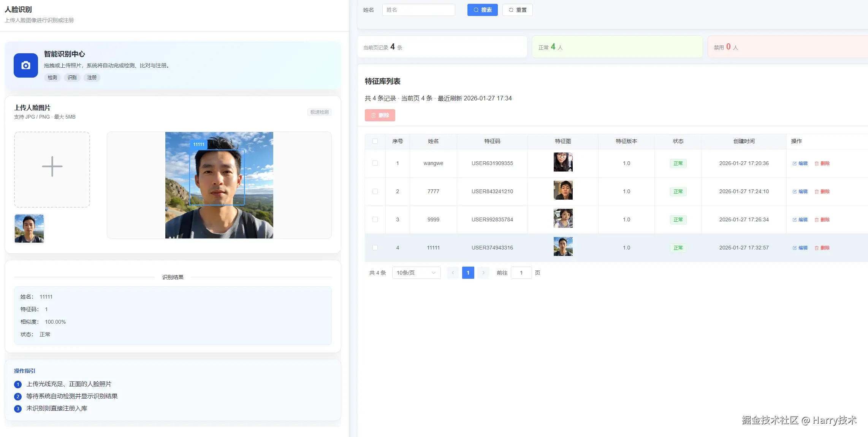Click the 前往 page number input
Screen dimensions: 868x437
(521, 273)
